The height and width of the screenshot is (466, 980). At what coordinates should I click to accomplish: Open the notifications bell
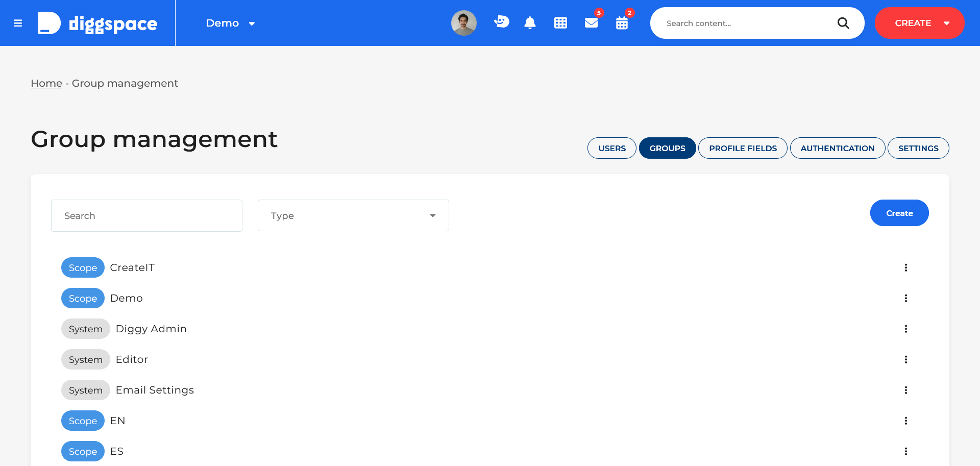[530, 23]
